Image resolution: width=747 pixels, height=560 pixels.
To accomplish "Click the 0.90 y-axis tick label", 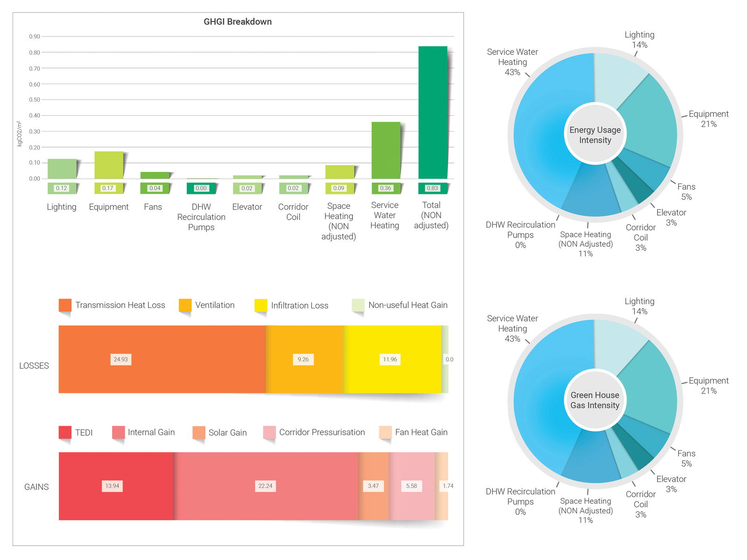I will [x=35, y=36].
